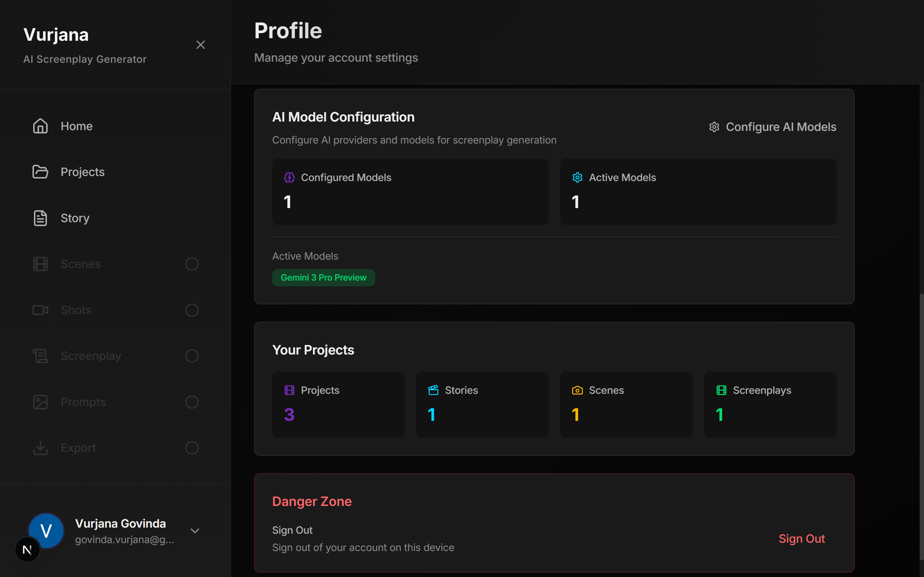Click the Scenes film strip icon
The height and width of the screenshot is (577, 924).
tap(40, 264)
